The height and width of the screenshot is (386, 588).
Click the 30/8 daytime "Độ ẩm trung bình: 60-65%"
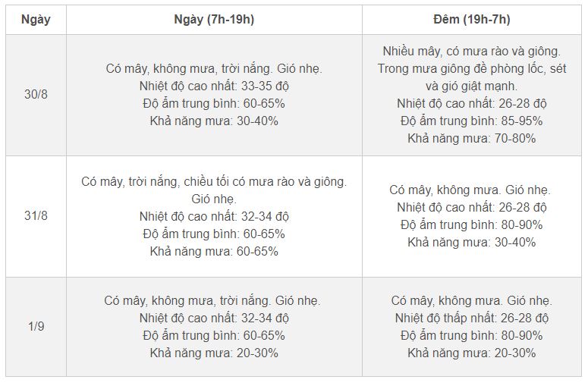tap(214, 103)
